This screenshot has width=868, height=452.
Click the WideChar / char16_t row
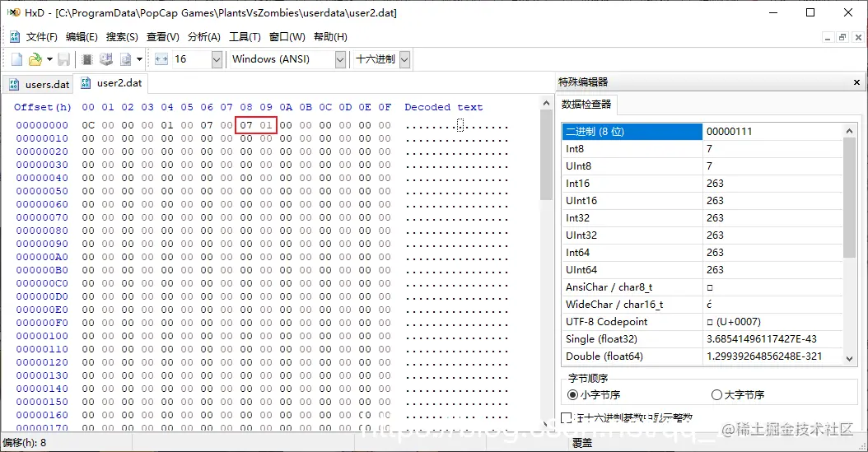coord(702,305)
